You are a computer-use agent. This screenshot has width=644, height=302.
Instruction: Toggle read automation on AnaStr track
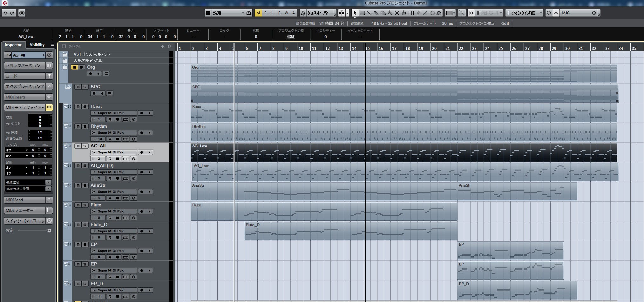pos(110,198)
